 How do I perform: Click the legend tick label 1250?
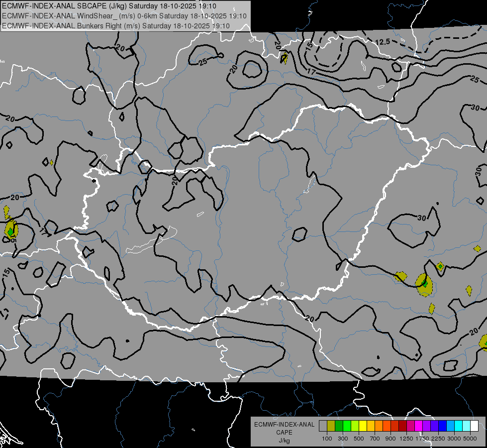tap(406, 439)
